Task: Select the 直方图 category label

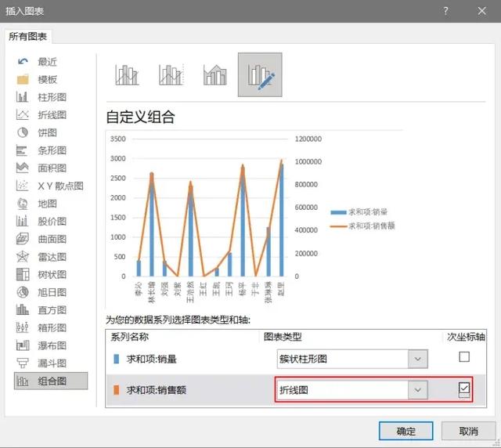Action: [52, 309]
